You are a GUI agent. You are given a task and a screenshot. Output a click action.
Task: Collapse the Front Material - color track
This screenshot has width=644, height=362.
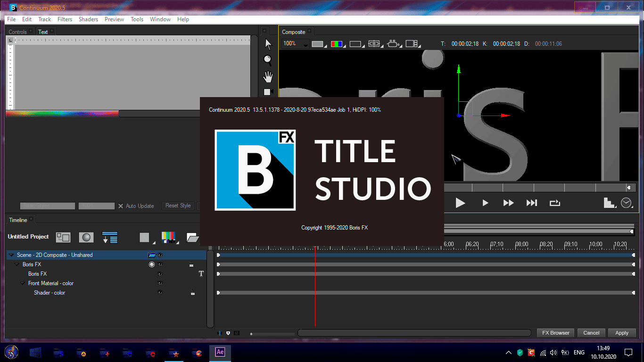[x=23, y=283]
